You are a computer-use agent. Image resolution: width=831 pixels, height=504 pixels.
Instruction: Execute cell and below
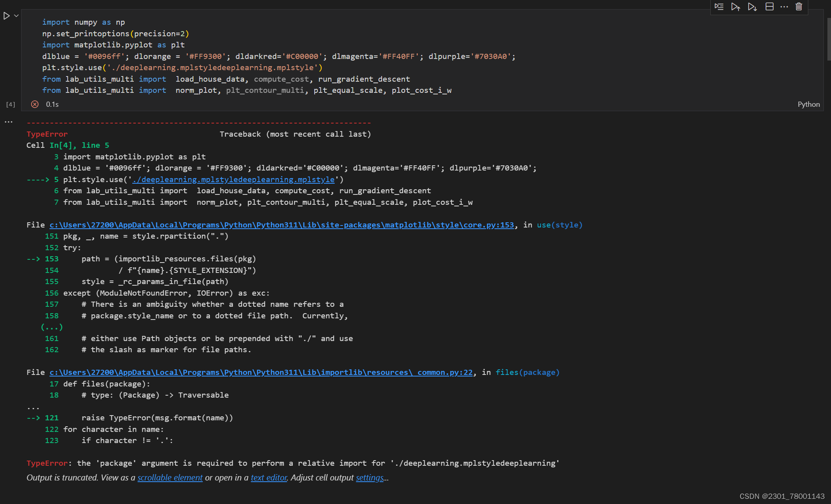(752, 7)
